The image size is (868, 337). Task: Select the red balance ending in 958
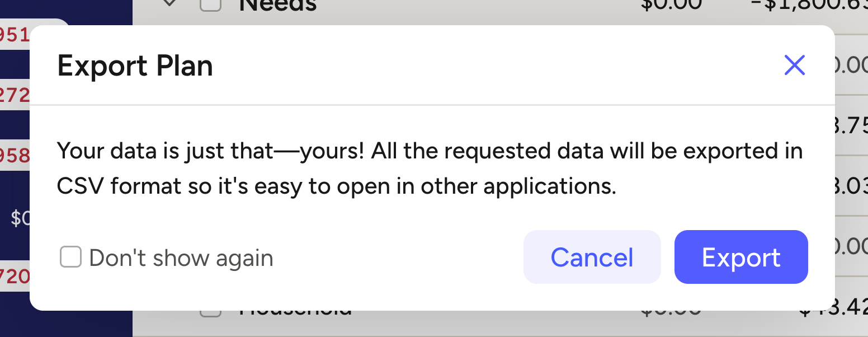[15, 155]
